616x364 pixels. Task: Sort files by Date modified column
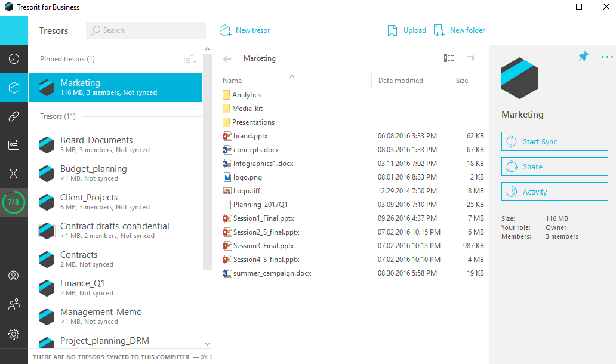click(x=401, y=81)
